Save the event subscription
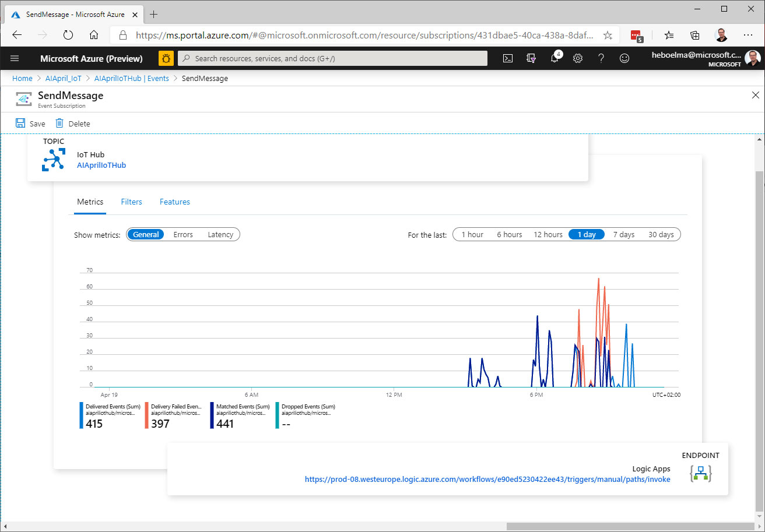 click(30, 124)
